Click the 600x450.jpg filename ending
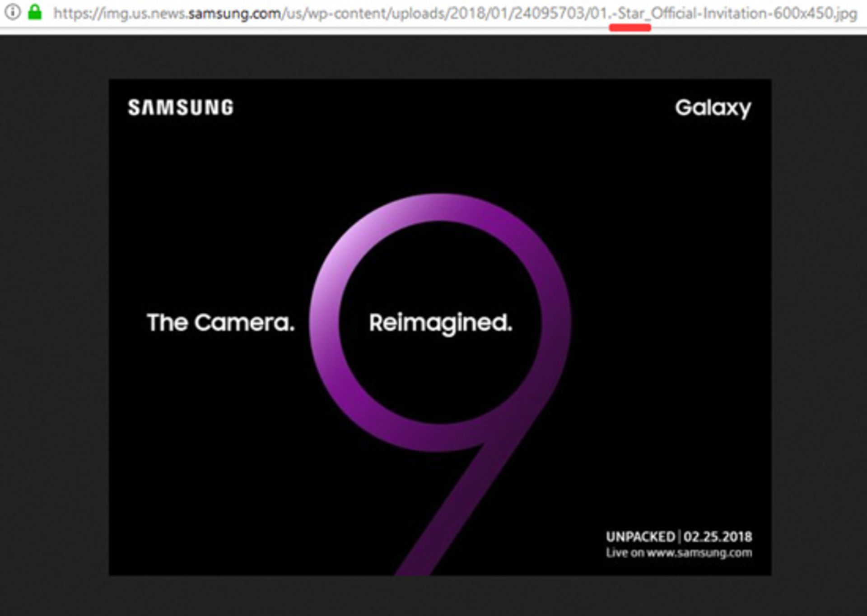This screenshot has height=616, width=867. point(815,14)
